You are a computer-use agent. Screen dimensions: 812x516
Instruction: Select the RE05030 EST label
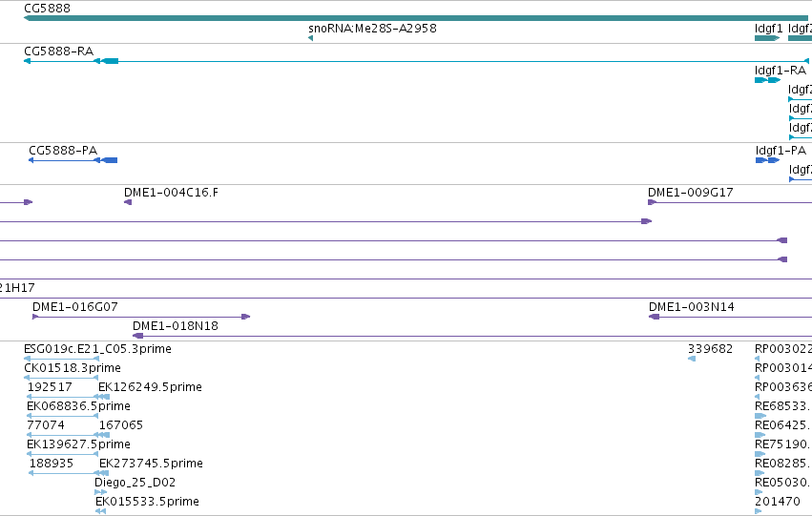pos(783,483)
